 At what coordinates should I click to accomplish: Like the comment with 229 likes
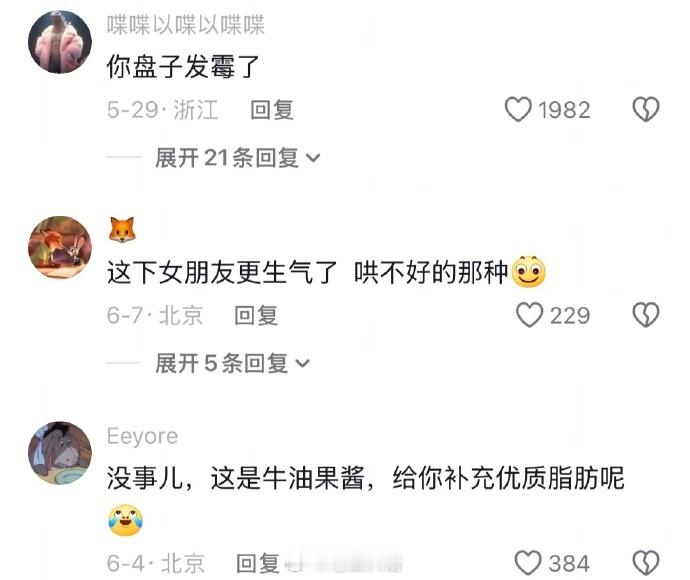click(x=529, y=315)
